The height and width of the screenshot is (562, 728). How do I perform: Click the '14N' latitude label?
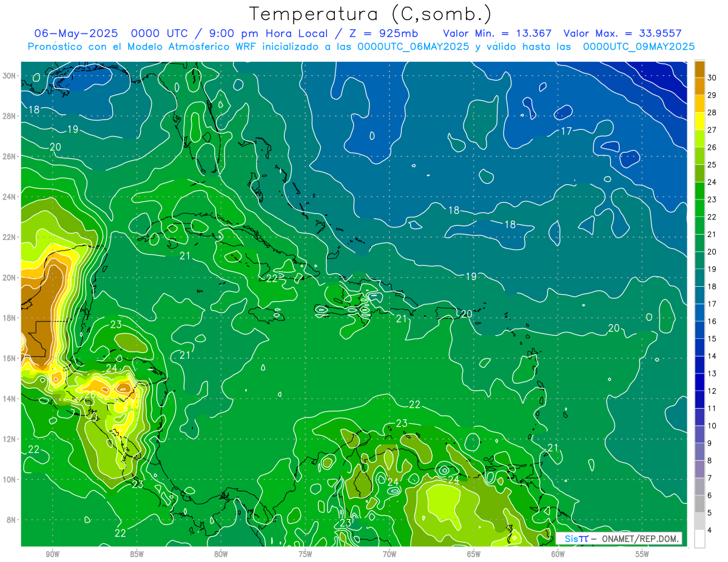(x=10, y=398)
